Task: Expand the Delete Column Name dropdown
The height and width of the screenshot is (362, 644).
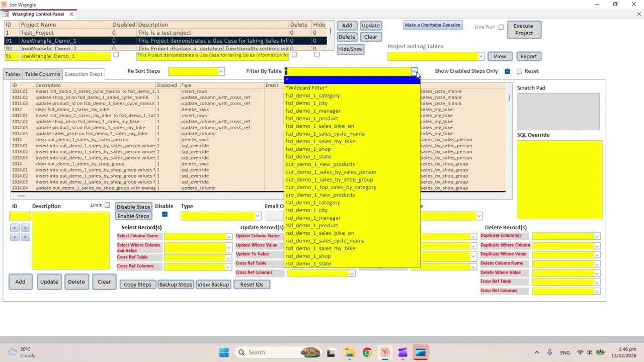Action: [x=597, y=264]
